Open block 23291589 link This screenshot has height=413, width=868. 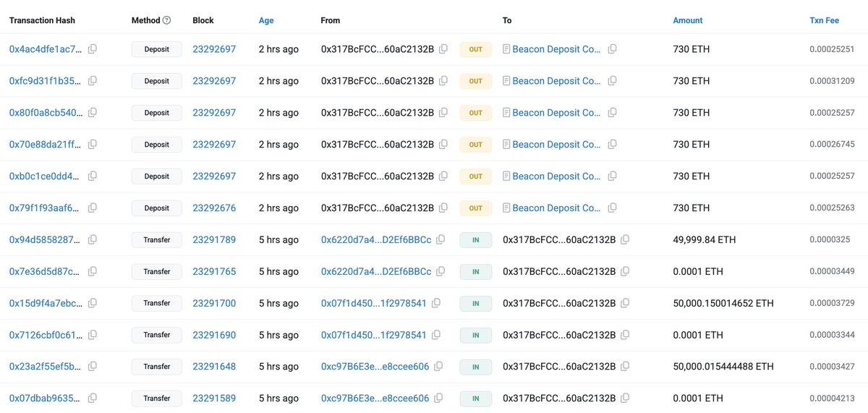(214, 399)
